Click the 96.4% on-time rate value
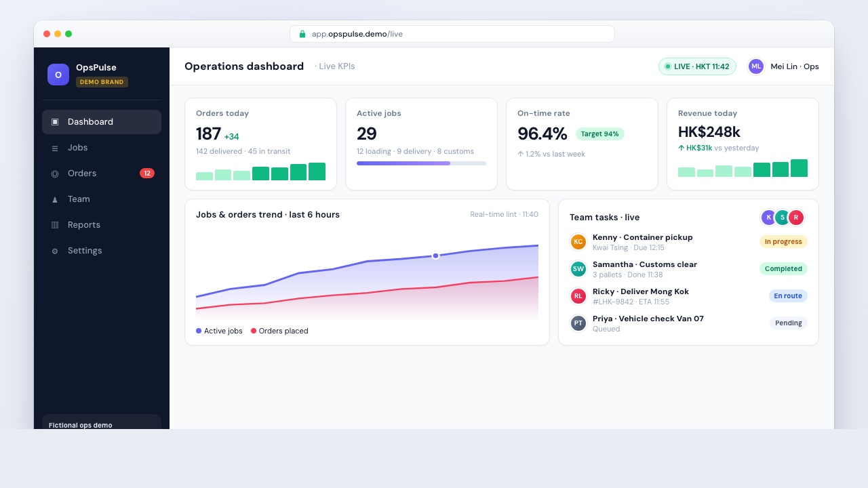The height and width of the screenshot is (488, 868). 542,134
